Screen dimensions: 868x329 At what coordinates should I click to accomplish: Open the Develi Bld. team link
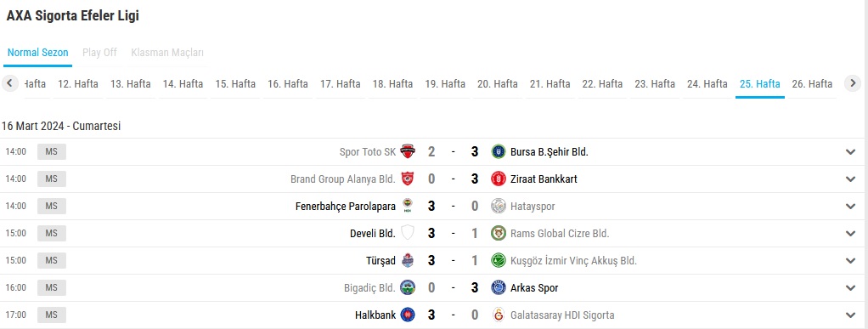pos(373,233)
